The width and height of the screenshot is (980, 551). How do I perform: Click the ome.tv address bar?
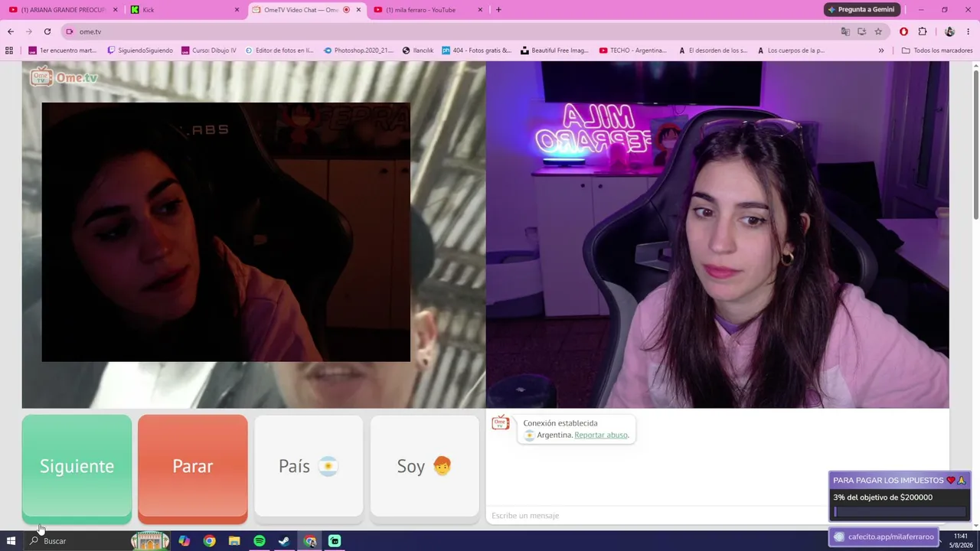click(x=452, y=31)
